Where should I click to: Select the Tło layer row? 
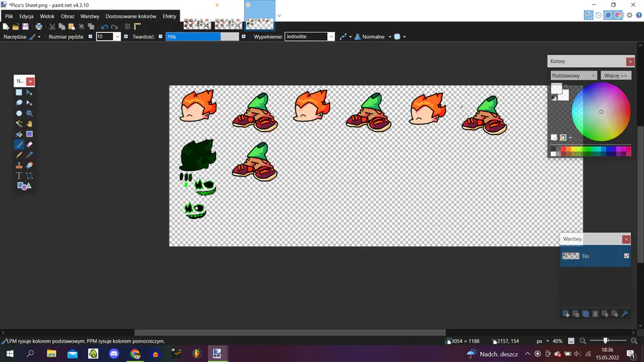(x=595, y=256)
